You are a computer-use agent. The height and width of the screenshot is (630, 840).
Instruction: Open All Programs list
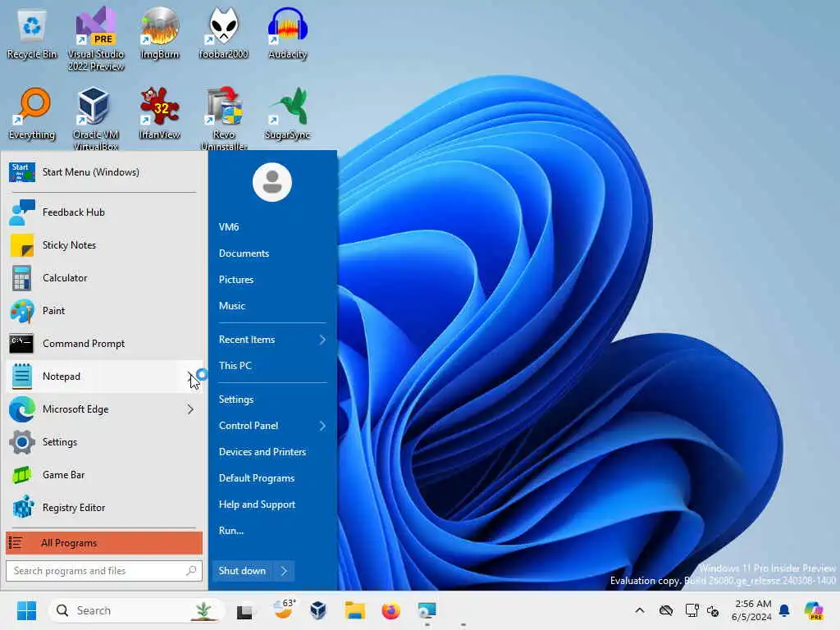click(104, 543)
